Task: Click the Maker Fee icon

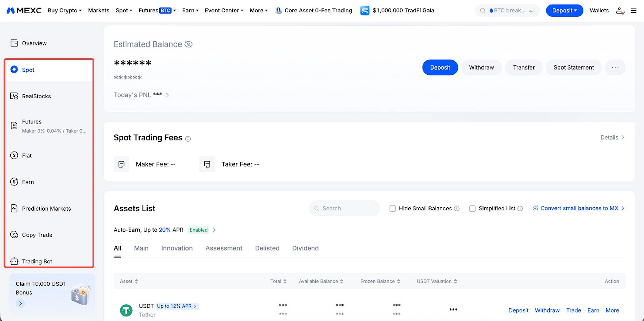Action: pos(121,164)
